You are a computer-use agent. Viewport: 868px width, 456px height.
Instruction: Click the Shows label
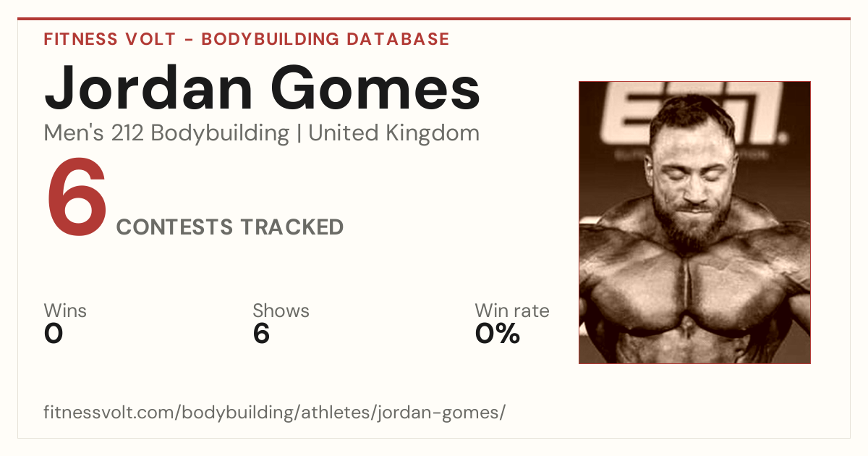click(281, 311)
